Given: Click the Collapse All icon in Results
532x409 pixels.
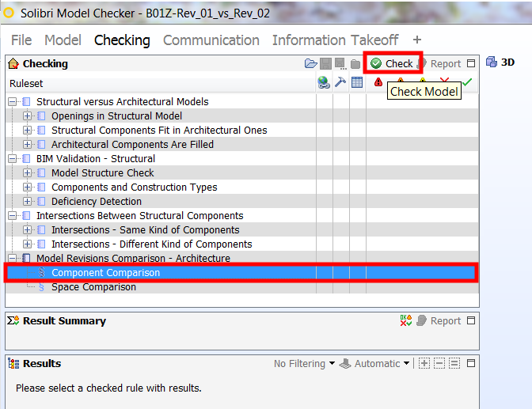Looking at the screenshot, I should pos(439,364).
